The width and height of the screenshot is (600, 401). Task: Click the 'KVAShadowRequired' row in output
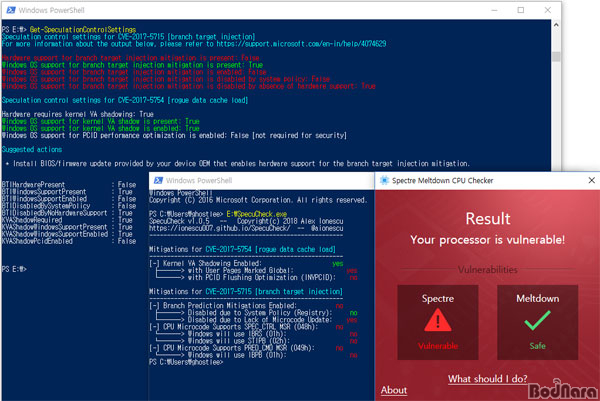(67, 220)
